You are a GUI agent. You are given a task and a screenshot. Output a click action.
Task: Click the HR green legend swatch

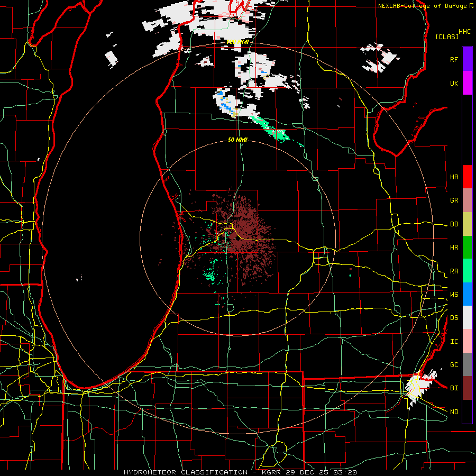coord(467,248)
